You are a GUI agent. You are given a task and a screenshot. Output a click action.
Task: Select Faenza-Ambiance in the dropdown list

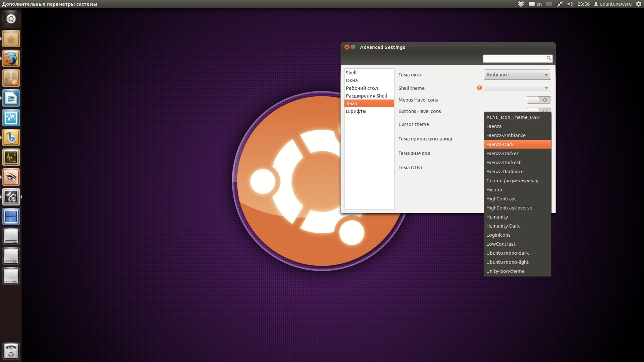[x=517, y=135]
